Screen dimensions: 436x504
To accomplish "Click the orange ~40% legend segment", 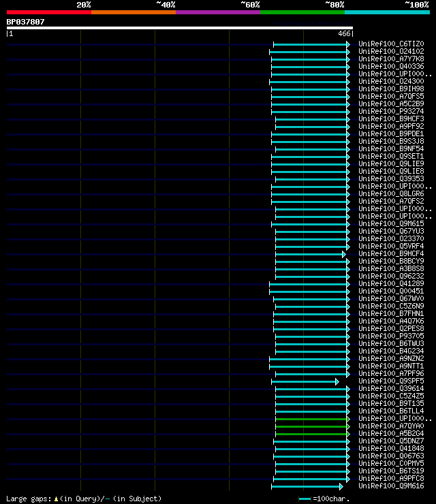I will pos(134,12).
